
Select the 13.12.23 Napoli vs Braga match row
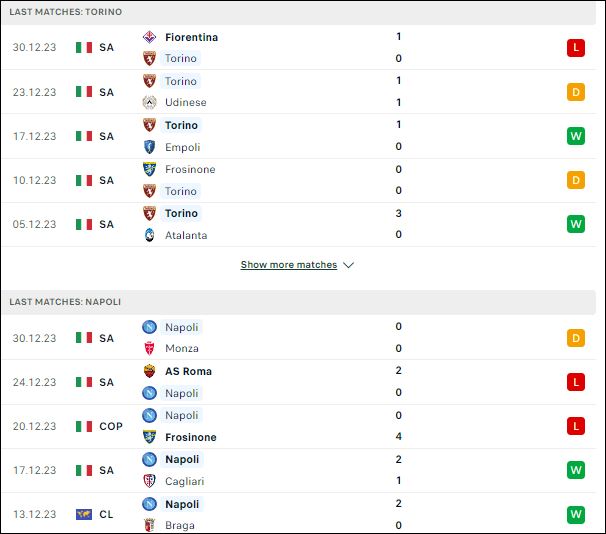click(298, 514)
